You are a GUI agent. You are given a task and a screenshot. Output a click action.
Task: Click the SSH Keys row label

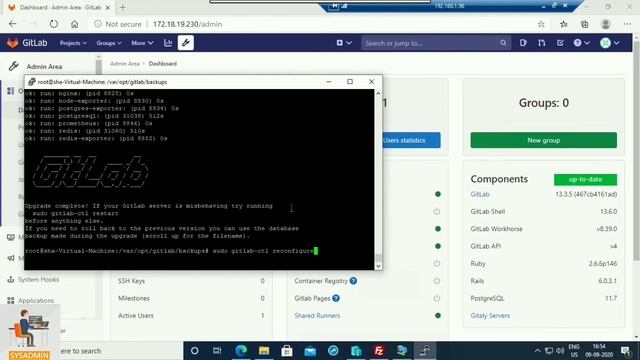click(131, 281)
